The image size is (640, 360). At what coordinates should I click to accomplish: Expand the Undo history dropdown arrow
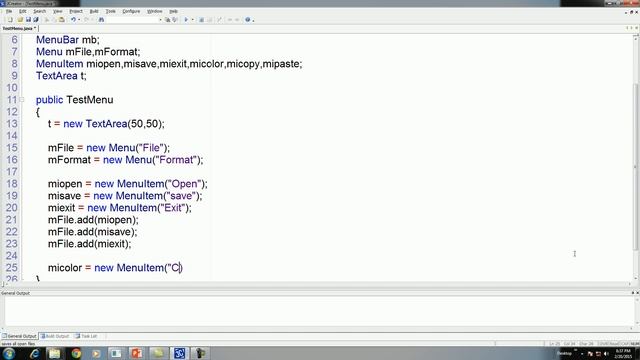[79, 20]
